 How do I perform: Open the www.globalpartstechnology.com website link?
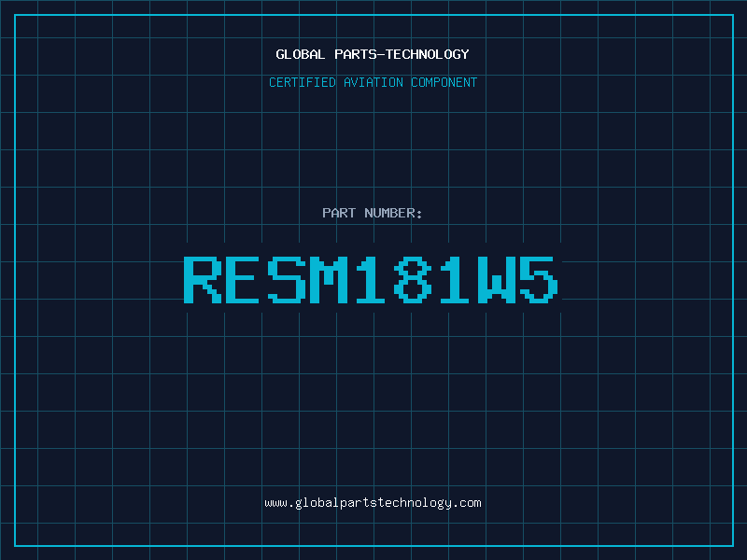pos(373,503)
